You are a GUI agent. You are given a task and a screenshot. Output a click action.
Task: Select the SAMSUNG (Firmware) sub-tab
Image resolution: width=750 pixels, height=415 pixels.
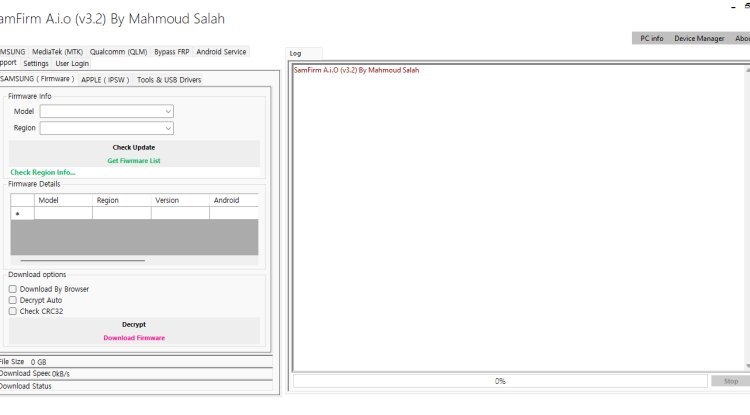(37, 79)
